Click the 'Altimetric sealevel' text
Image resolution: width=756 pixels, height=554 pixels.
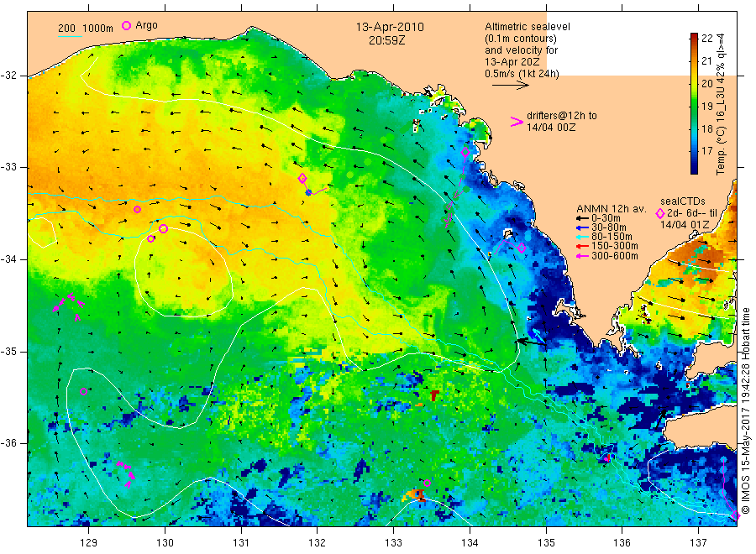[528, 27]
